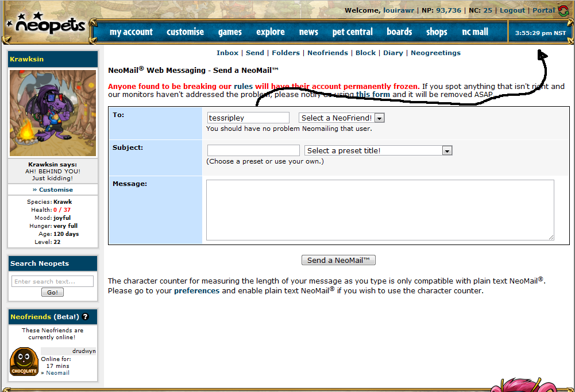This screenshot has width=575, height=392.
Task: Open the customise menu
Action: pyautogui.click(x=185, y=32)
